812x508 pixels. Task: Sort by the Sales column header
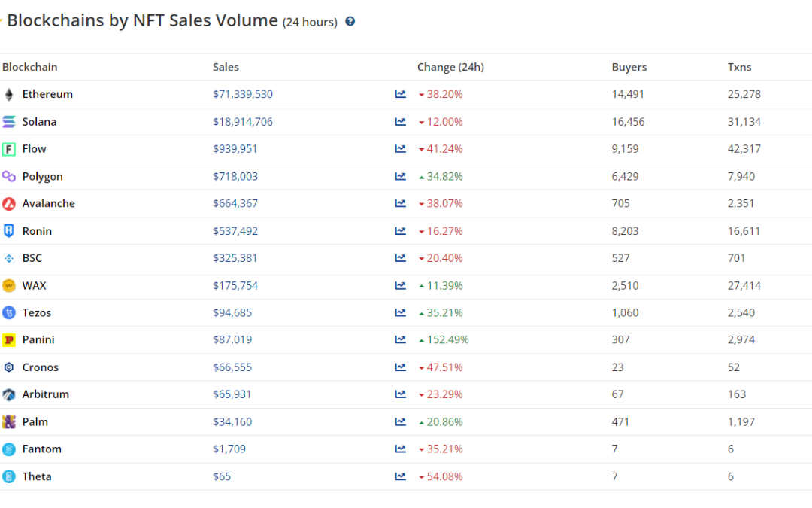pos(226,68)
